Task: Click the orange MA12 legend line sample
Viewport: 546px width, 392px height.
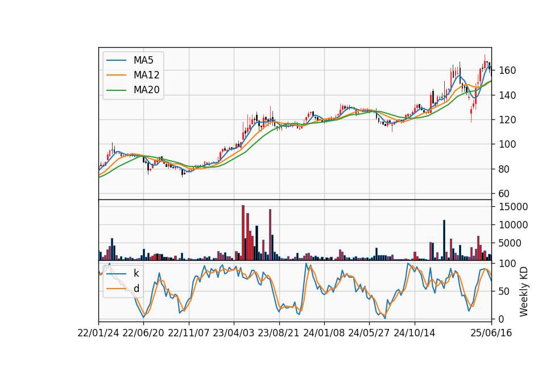Action: tap(116, 75)
